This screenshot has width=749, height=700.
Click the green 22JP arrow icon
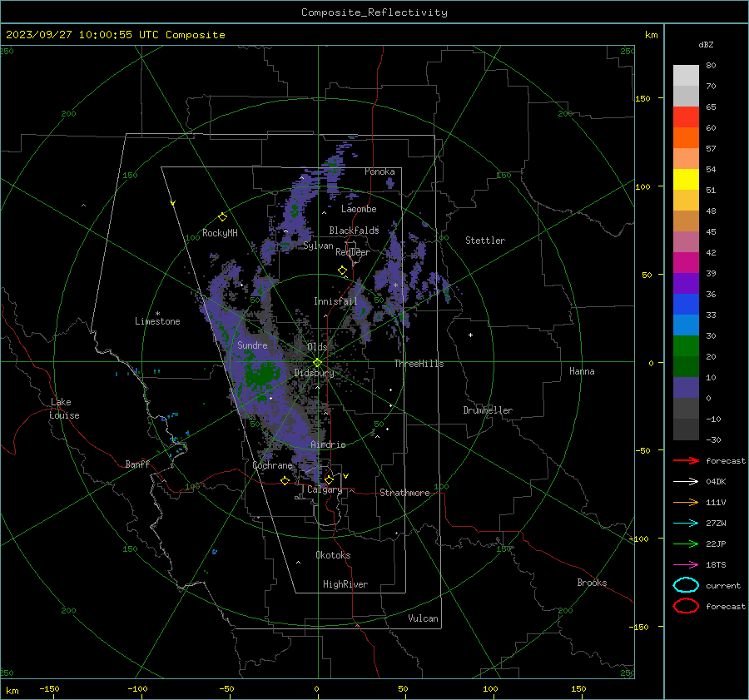pos(686,544)
